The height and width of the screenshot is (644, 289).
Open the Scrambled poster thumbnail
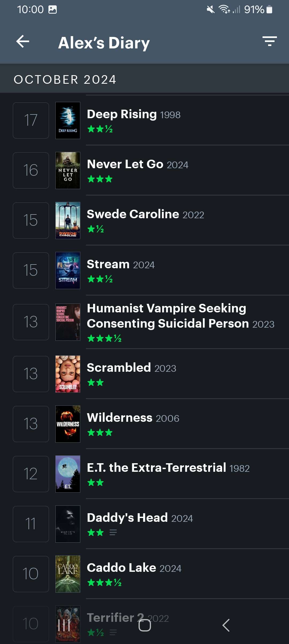click(68, 374)
